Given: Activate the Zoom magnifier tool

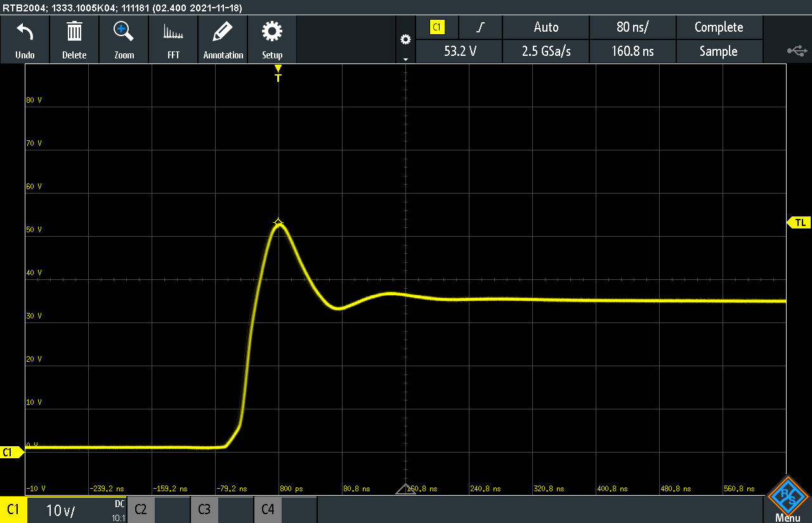Looking at the screenshot, I should pyautogui.click(x=124, y=32).
